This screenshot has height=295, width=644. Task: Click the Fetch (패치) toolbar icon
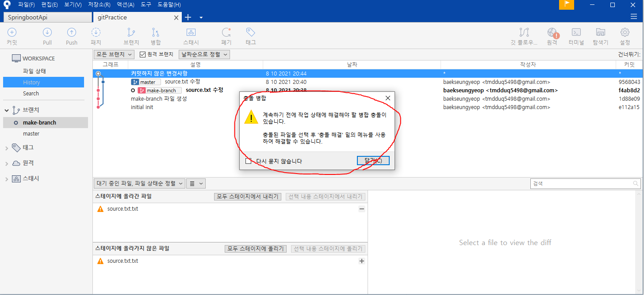point(96,32)
